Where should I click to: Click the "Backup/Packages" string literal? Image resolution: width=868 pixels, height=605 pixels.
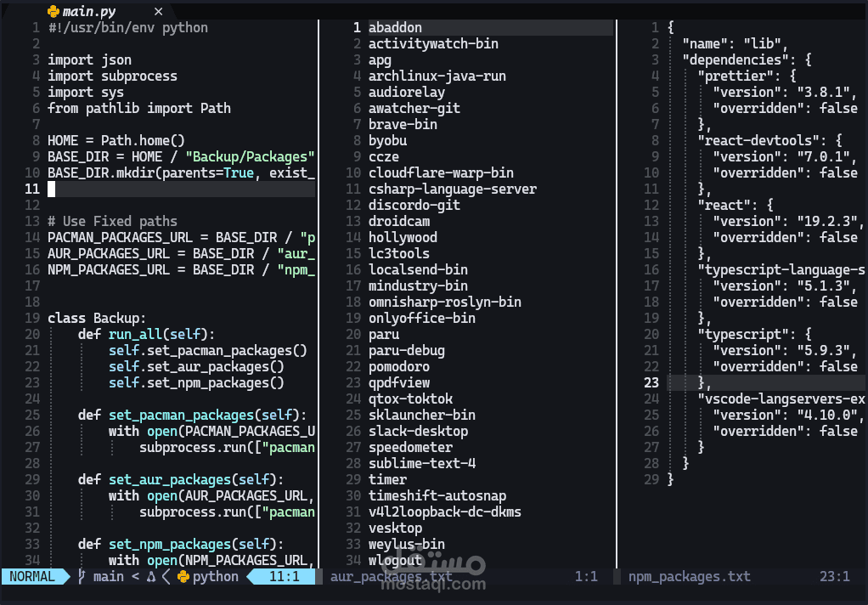coord(251,157)
